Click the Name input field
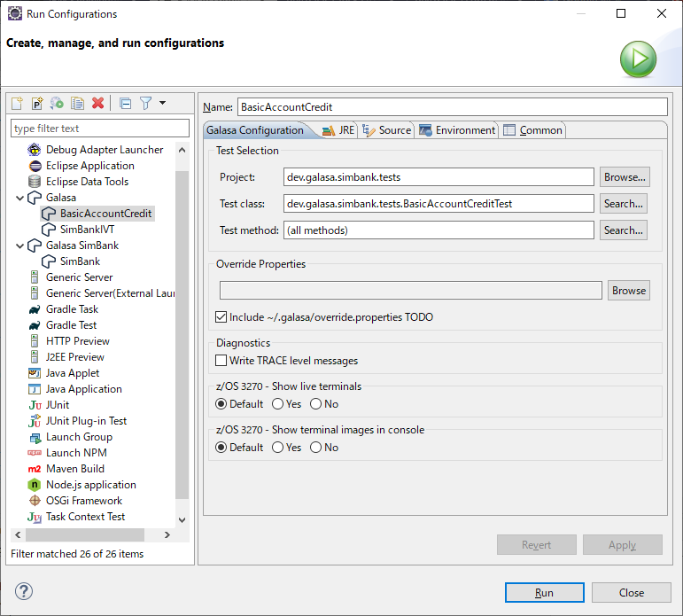The height and width of the screenshot is (616, 683). coord(453,107)
